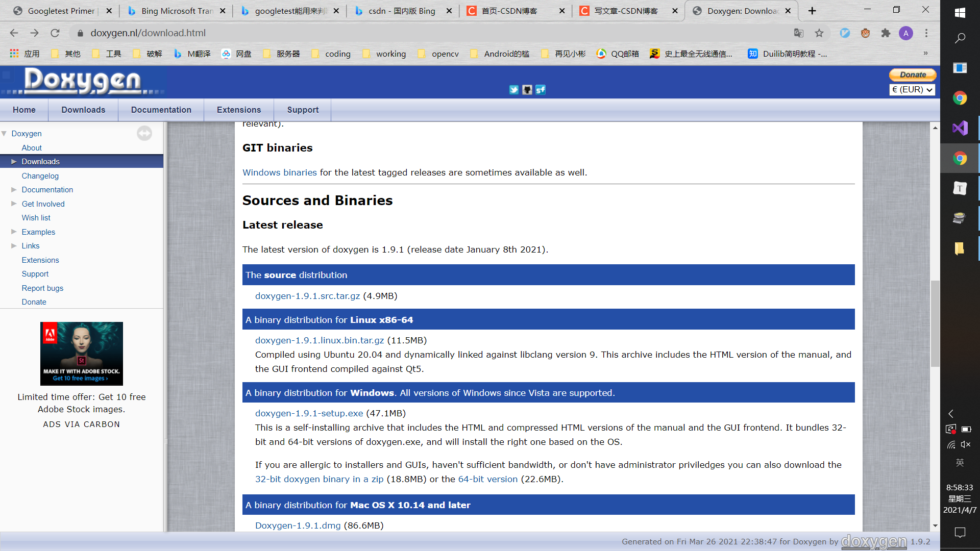Expand the Documentation tree node
This screenshot has height=551, width=980.
click(x=14, y=190)
